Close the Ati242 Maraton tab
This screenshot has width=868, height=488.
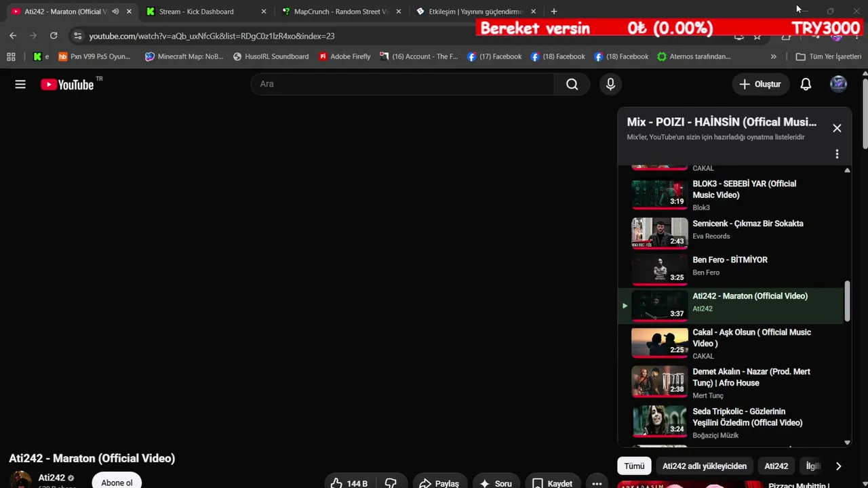coord(129,12)
